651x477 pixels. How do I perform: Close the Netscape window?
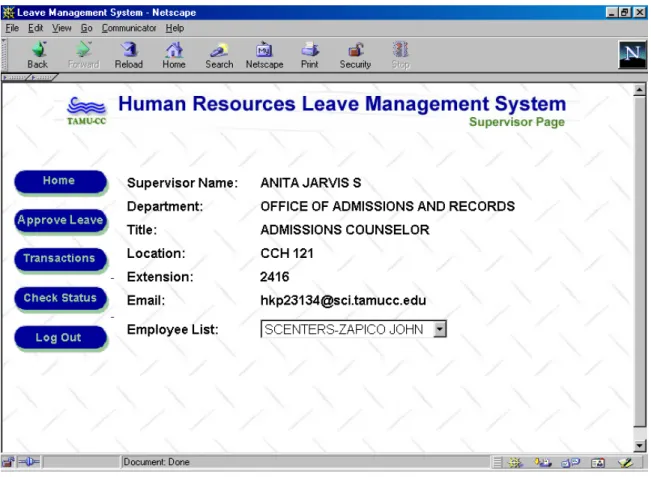point(640,12)
